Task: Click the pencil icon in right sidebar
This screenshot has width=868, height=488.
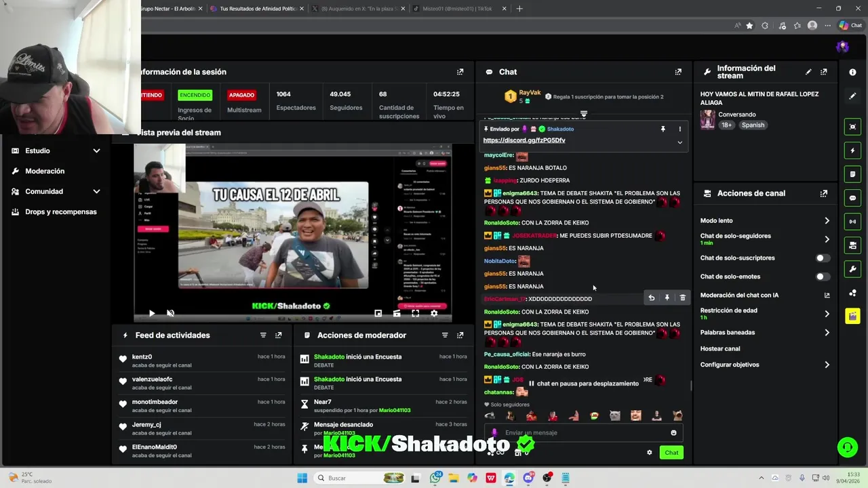Action: click(x=852, y=96)
